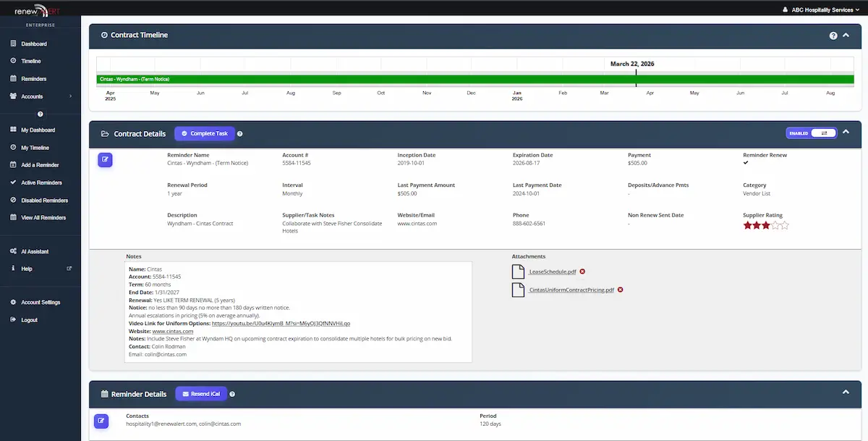Collapse the Contract Timeline panel

pyautogui.click(x=846, y=35)
